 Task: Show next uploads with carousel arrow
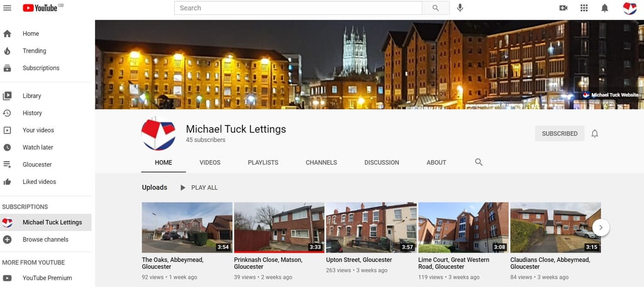coord(601,227)
